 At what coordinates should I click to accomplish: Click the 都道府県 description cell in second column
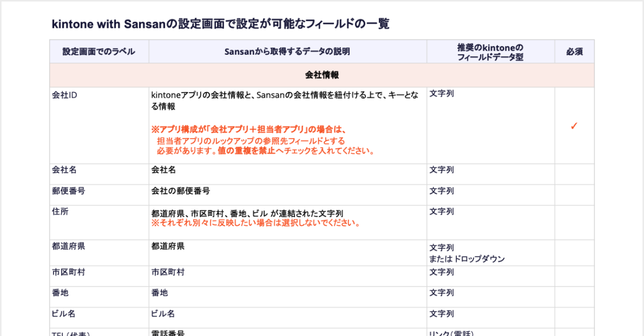[168, 246]
